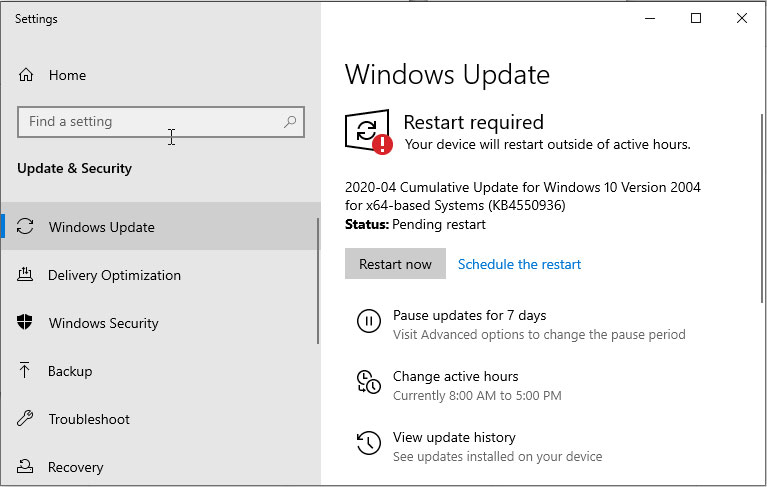767x487 pixels.
Task: Click the 'Currently 8:00 AM to 5:00 PM' text
Action: point(477,395)
